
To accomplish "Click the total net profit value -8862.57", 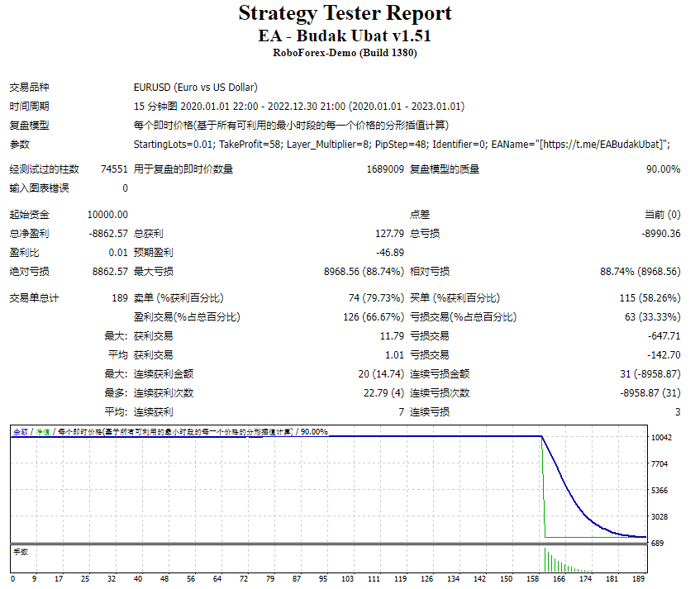I will pos(108,233).
